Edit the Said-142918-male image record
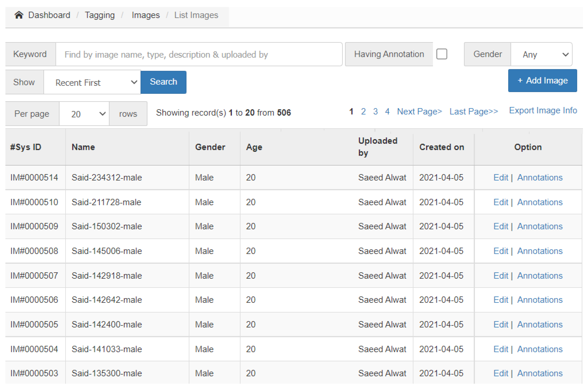This screenshot has width=588, height=392. (x=500, y=275)
